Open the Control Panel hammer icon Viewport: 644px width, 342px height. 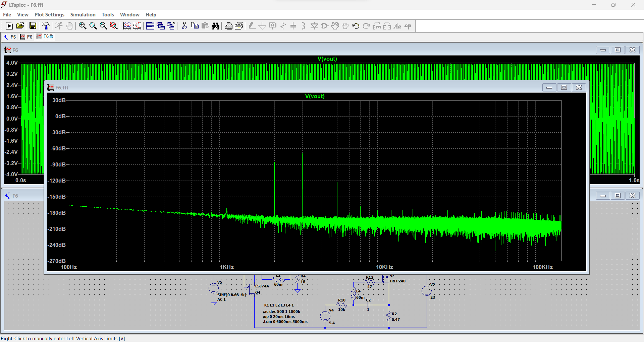tap(46, 26)
